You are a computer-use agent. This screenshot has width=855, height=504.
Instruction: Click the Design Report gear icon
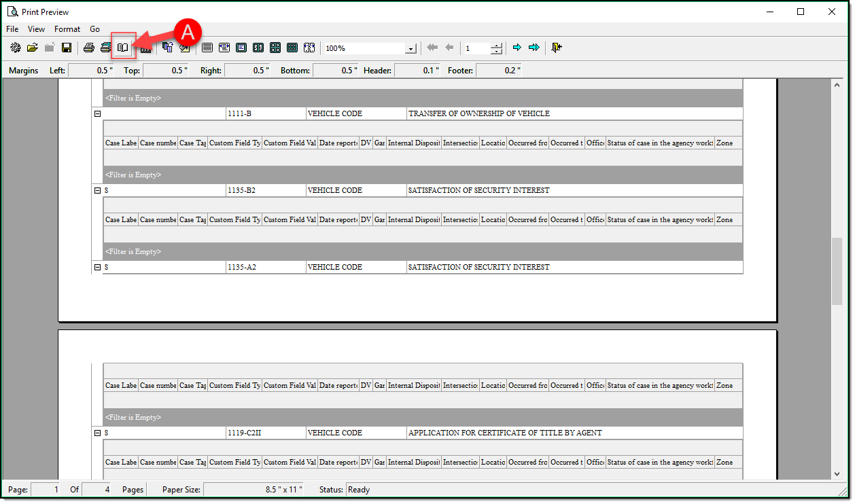pyautogui.click(x=15, y=48)
